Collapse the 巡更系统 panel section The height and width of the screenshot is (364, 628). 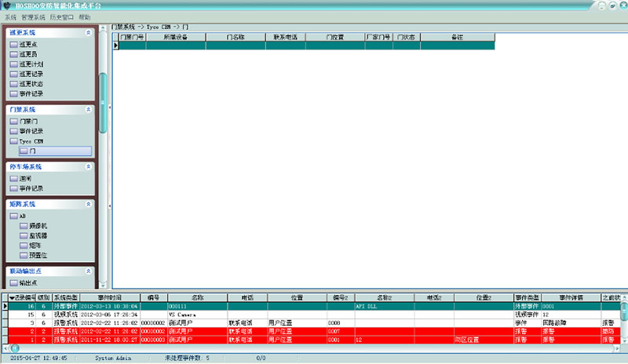click(88, 33)
